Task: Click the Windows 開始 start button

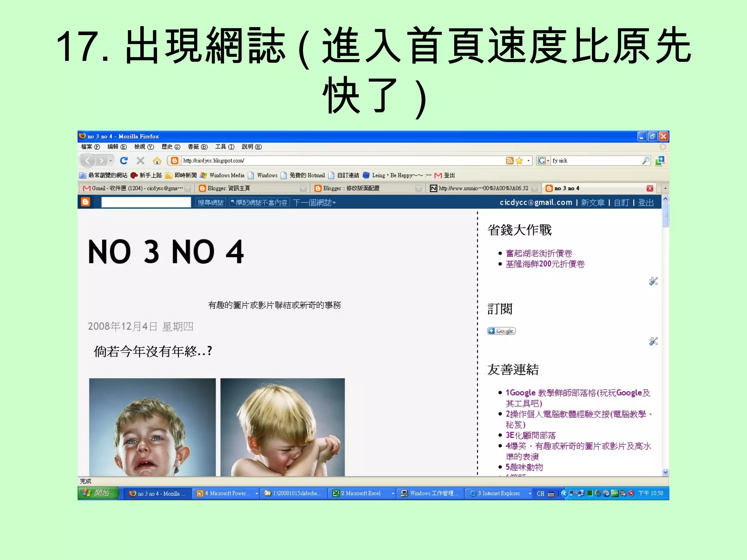Action: point(98,493)
